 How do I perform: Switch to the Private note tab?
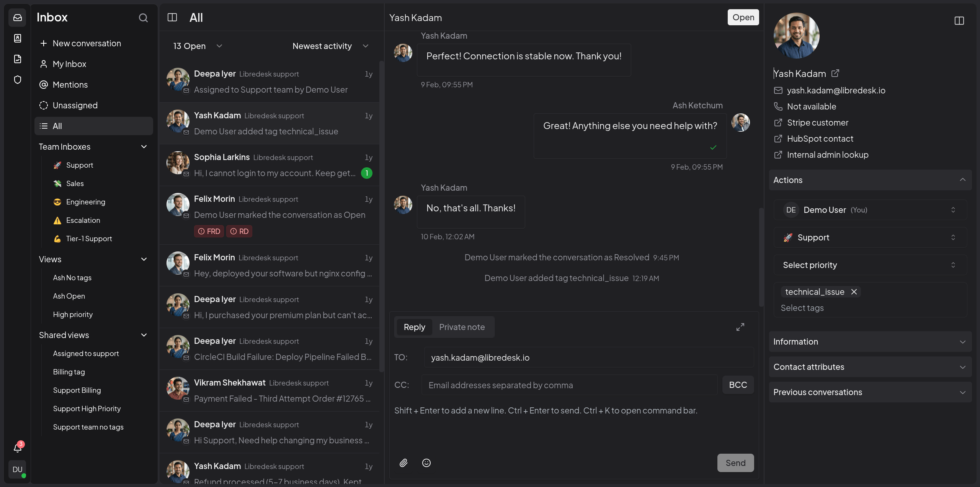[x=461, y=327]
